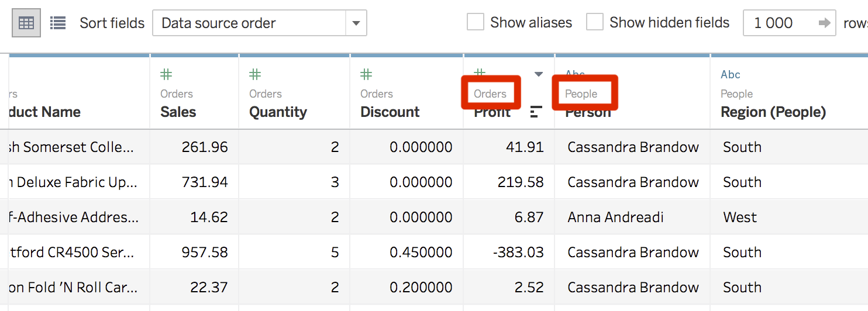Apply row count with the arrow icon
Viewport: 868px width, 311px height.
coord(824,23)
